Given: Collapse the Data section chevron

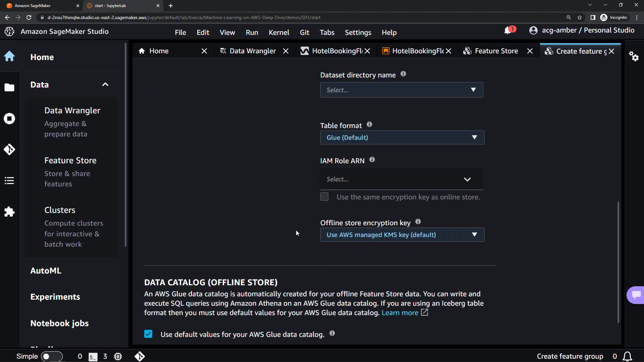Looking at the screenshot, I should coord(105,84).
